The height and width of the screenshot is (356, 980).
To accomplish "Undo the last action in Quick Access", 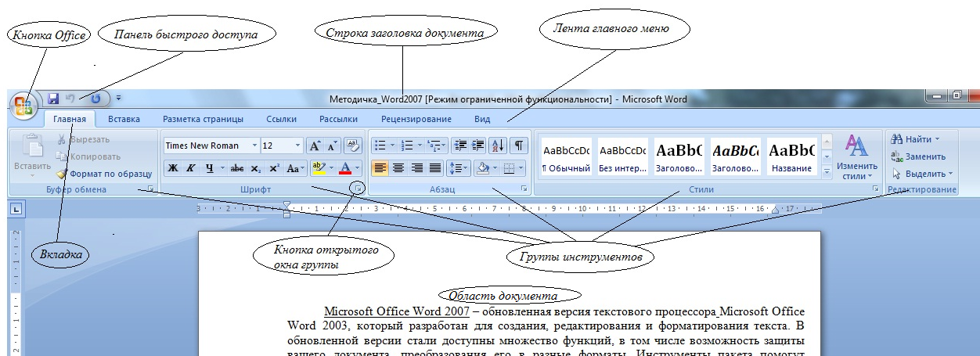I will [70, 99].
